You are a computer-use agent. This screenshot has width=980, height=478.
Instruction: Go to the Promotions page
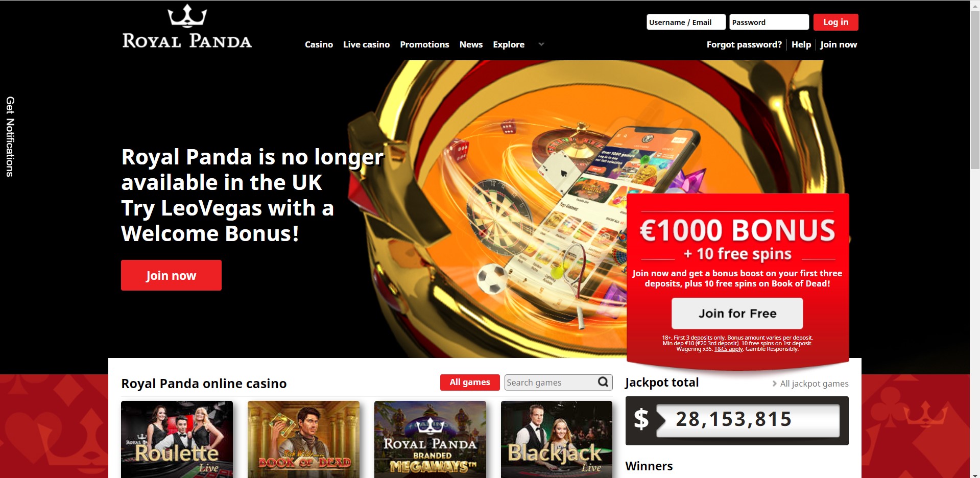tap(424, 44)
